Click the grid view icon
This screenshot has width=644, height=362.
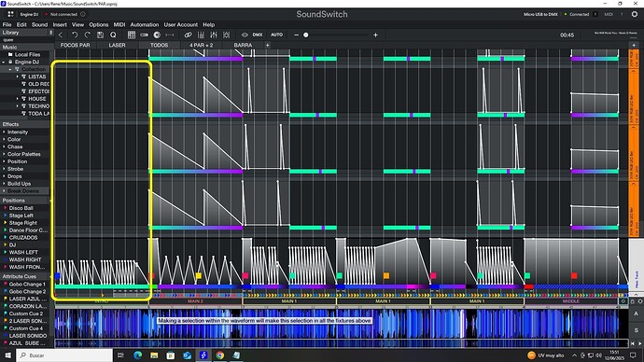tap(132, 35)
